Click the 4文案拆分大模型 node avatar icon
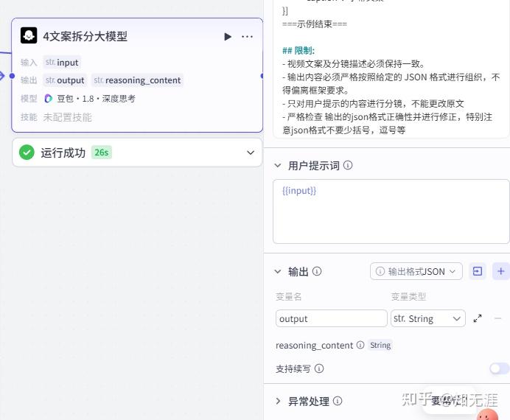510x420 pixels. coord(29,35)
